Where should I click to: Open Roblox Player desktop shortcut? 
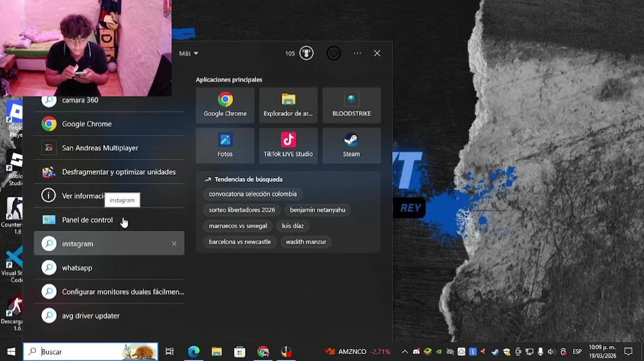pyautogui.click(x=14, y=119)
